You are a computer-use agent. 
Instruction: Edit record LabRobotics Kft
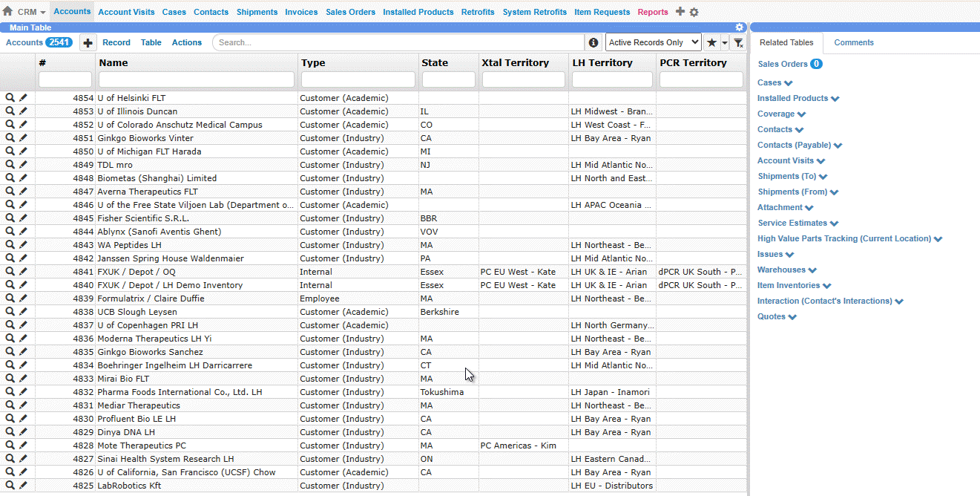(23, 486)
